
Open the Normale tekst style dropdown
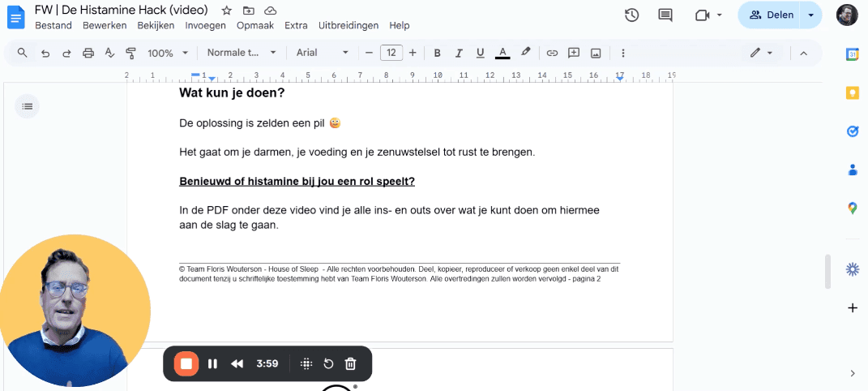[242, 53]
